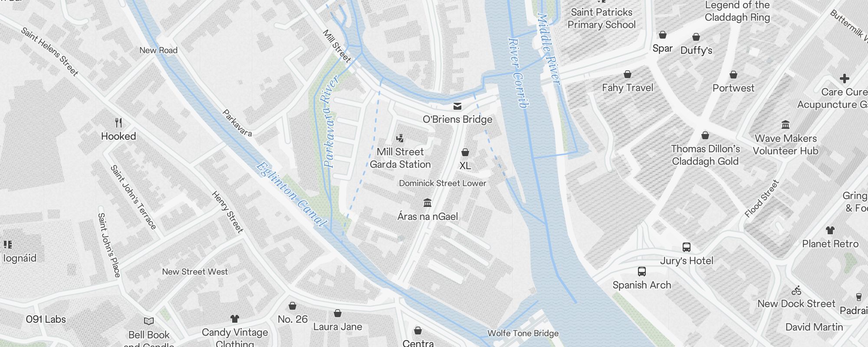Open the XL shop marker icon

465,152
